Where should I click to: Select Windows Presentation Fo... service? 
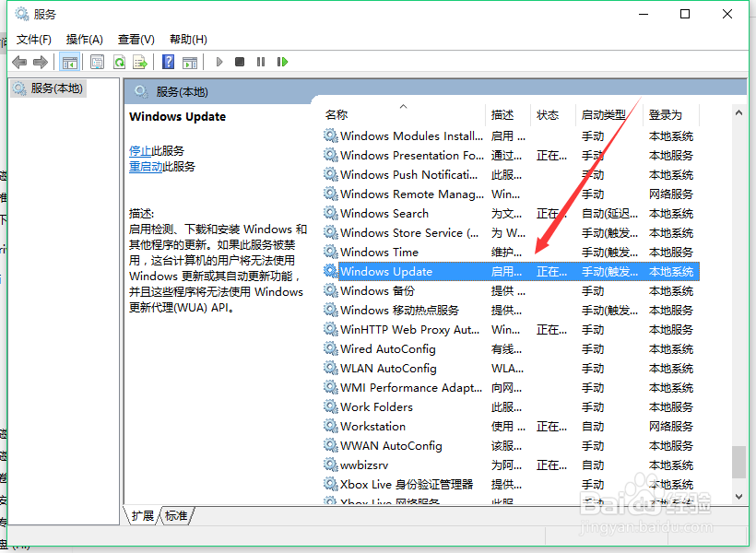412,155
